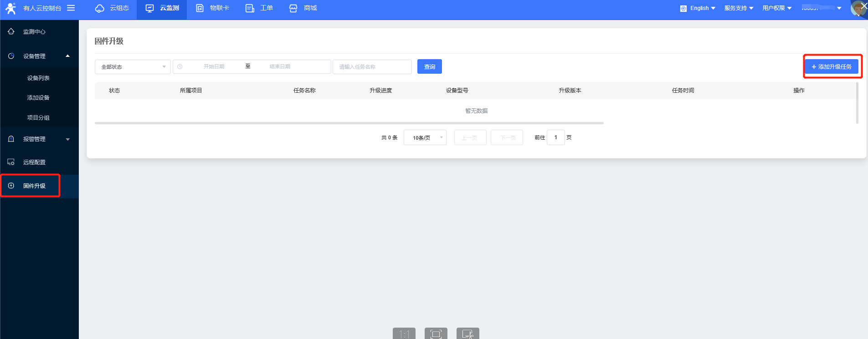
Task: Click the 请输入任务名称 task name field
Action: coord(372,67)
